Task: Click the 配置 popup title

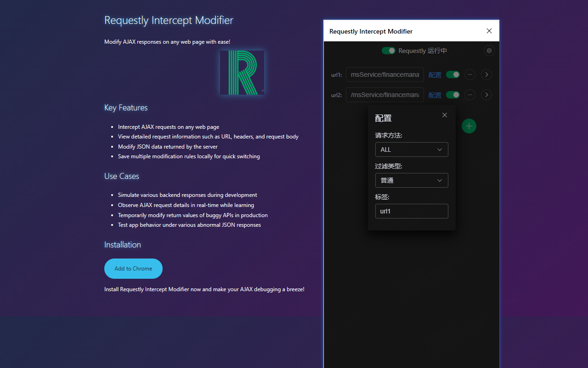Action: [x=384, y=118]
